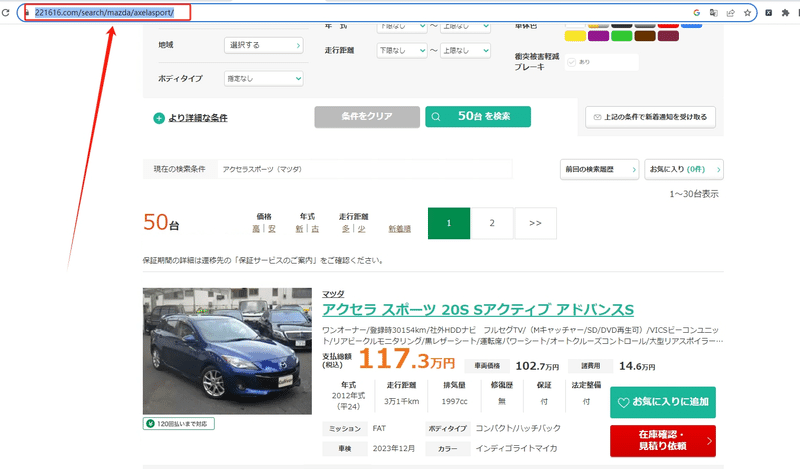Click the 1〜30台表示 text
800x469 pixels.
(694, 194)
